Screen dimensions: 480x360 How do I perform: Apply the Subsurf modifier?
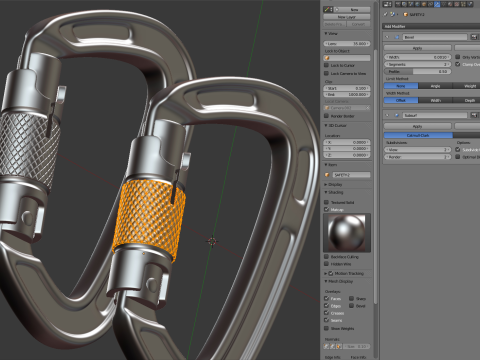pos(417,126)
